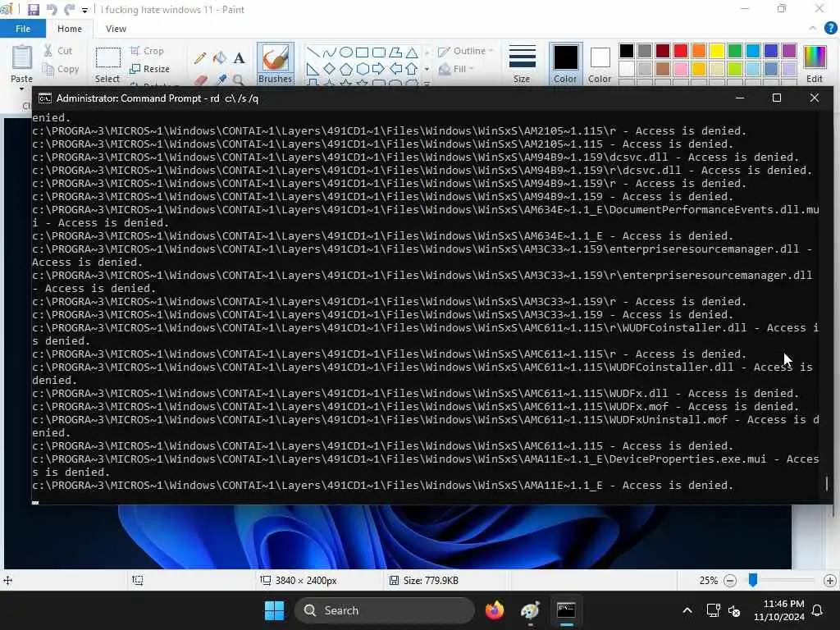Collapse the Paint ribbon with the chevron
Image resolution: width=840 pixels, height=630 pixels.
coord(813,29)
